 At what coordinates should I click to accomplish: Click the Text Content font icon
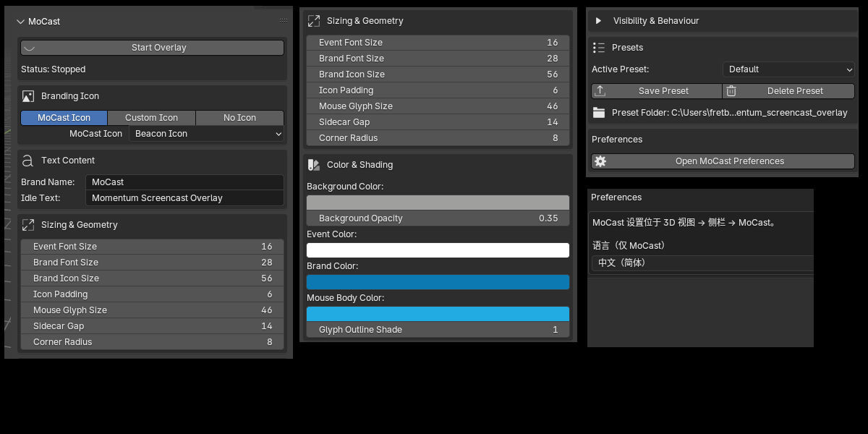click(28, 161)
